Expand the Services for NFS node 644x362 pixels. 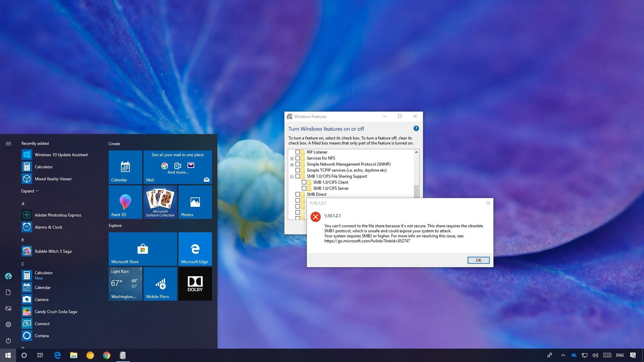point(292,158)
